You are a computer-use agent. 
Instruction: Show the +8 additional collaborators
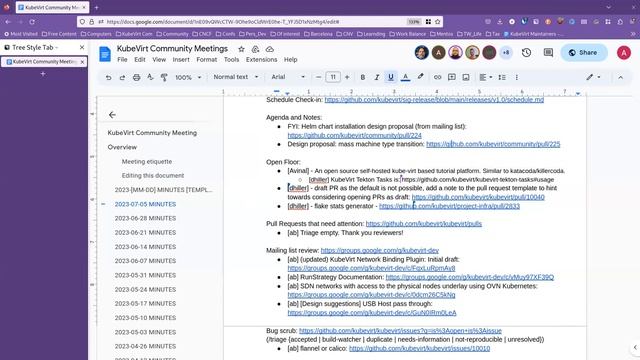(x=506, y=52)
